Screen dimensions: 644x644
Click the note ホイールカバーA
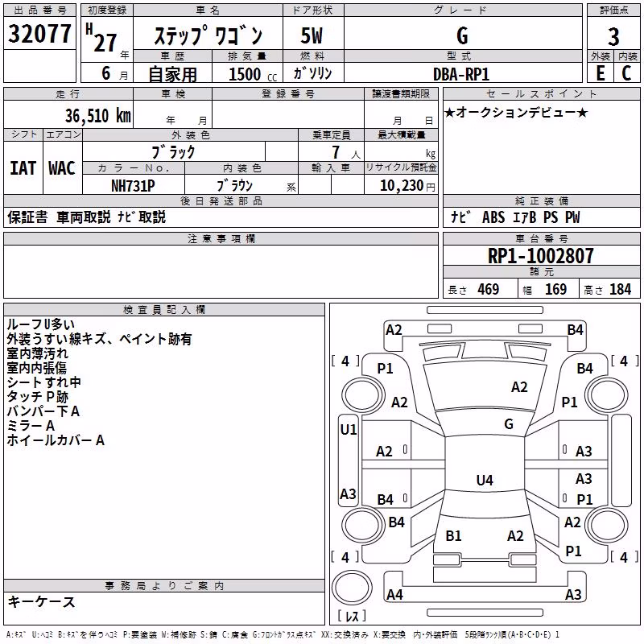[x=56, y=440]
